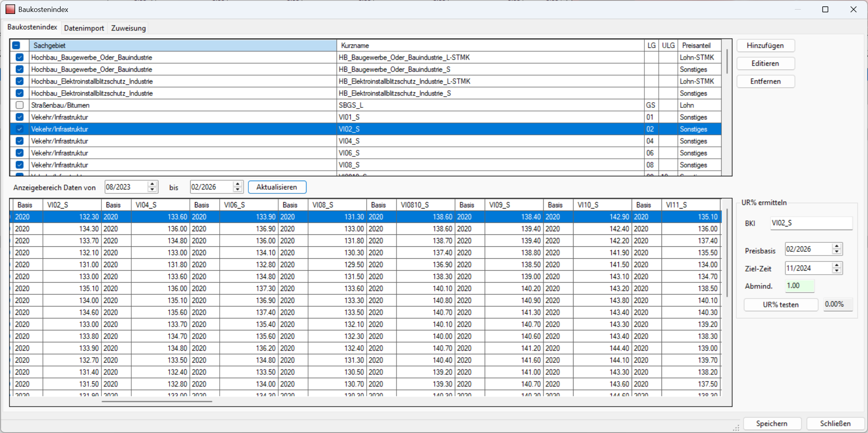The image size is (868, 433).
Task: Open the Zuweisung tab
Action: click(x=128, y=28)
